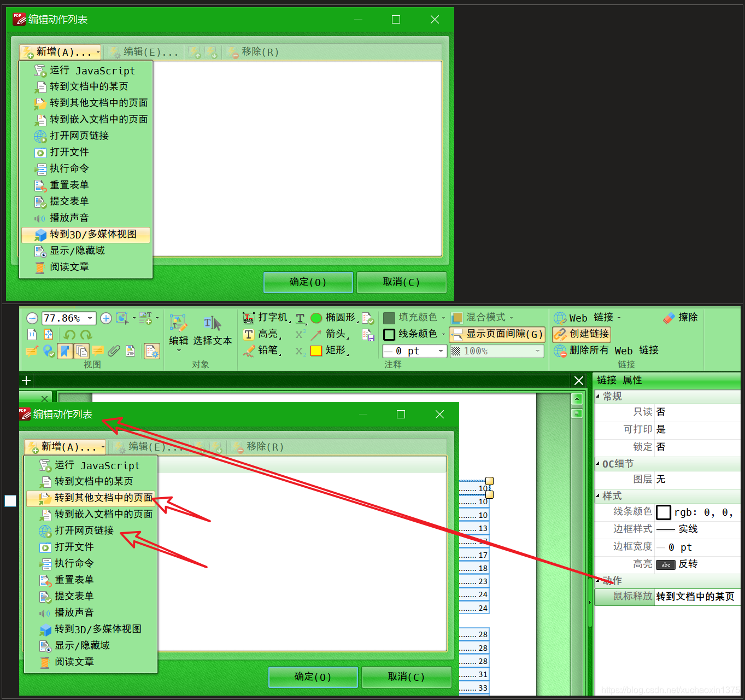The width and height of the screenshot is (745, 700).
Task: Select the 选择文本 tool
Action: pyautogui.click(x=212, y=331)
